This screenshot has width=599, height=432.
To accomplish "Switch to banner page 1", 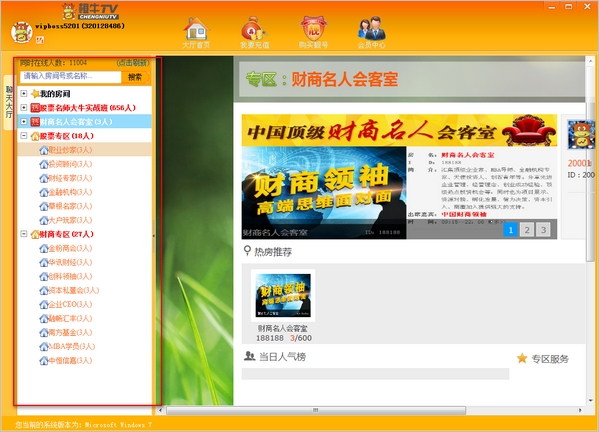I will [x=510, y=230].
